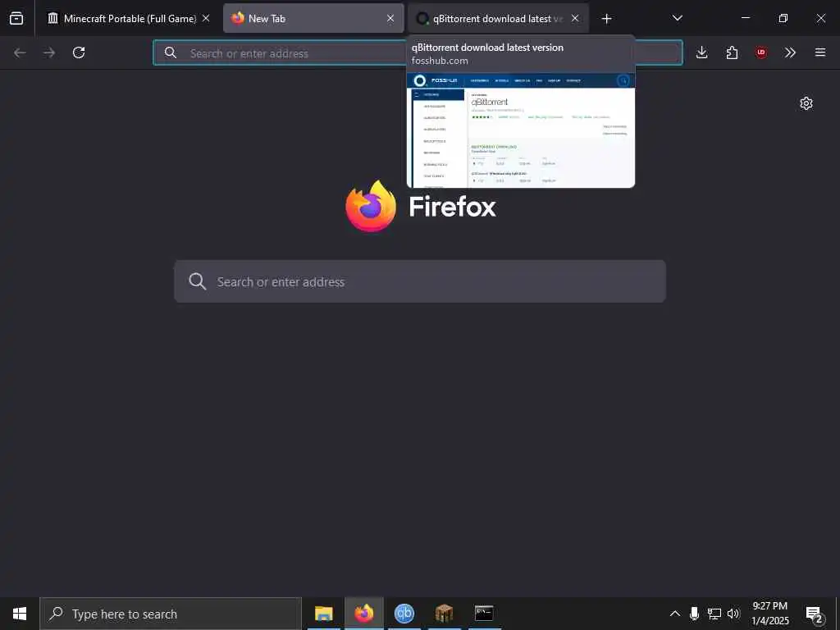Click address bar magnifier icon
840x630 pixels.
point(171,52)
